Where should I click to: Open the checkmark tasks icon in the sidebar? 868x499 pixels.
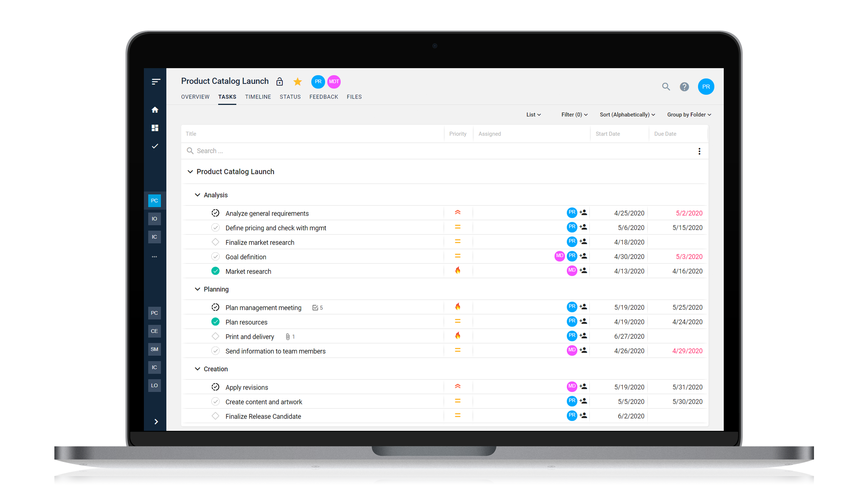click(155, 146)
